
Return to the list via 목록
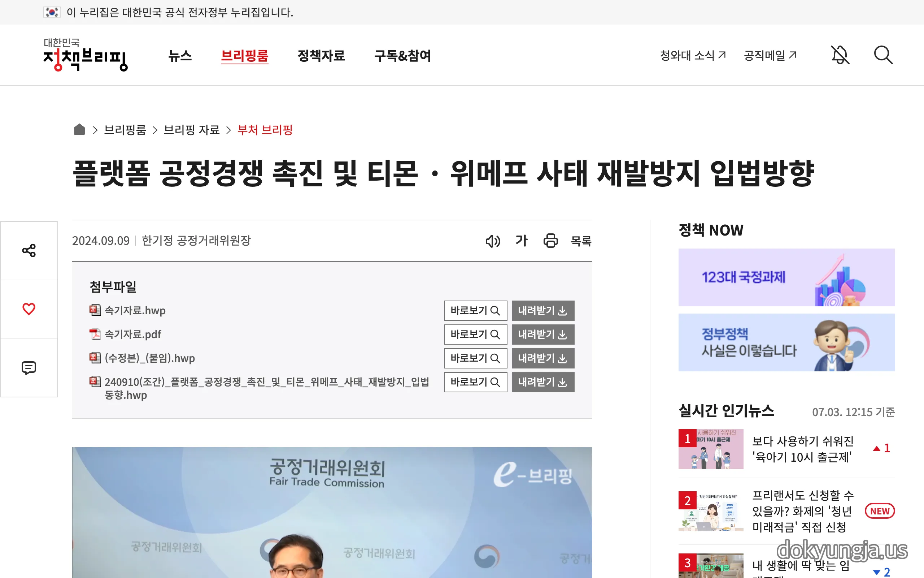click(581, 241)
